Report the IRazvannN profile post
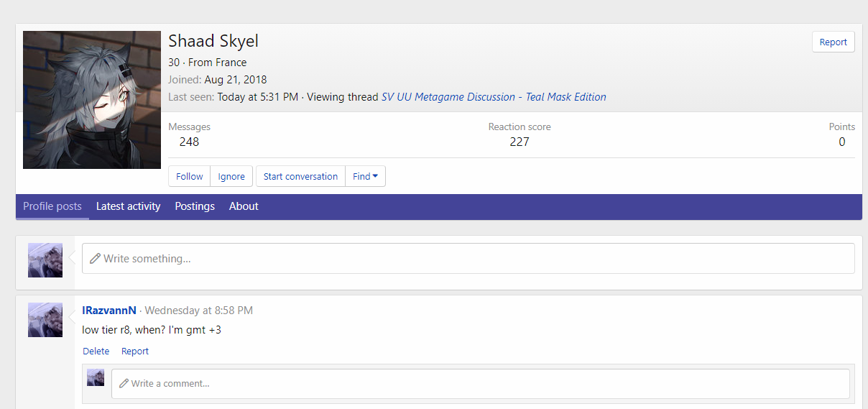 coord(135,351)
